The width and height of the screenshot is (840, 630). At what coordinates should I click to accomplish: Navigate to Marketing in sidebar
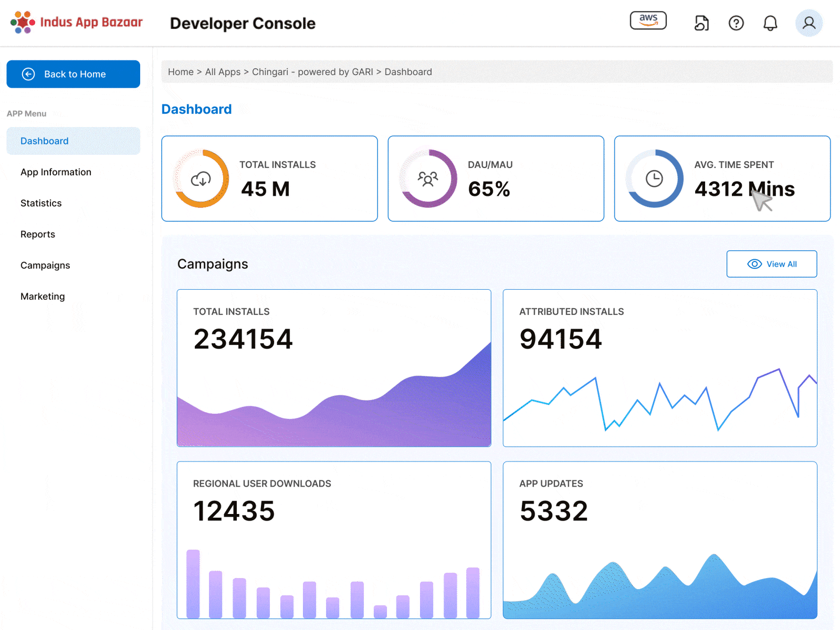(43, 297)
